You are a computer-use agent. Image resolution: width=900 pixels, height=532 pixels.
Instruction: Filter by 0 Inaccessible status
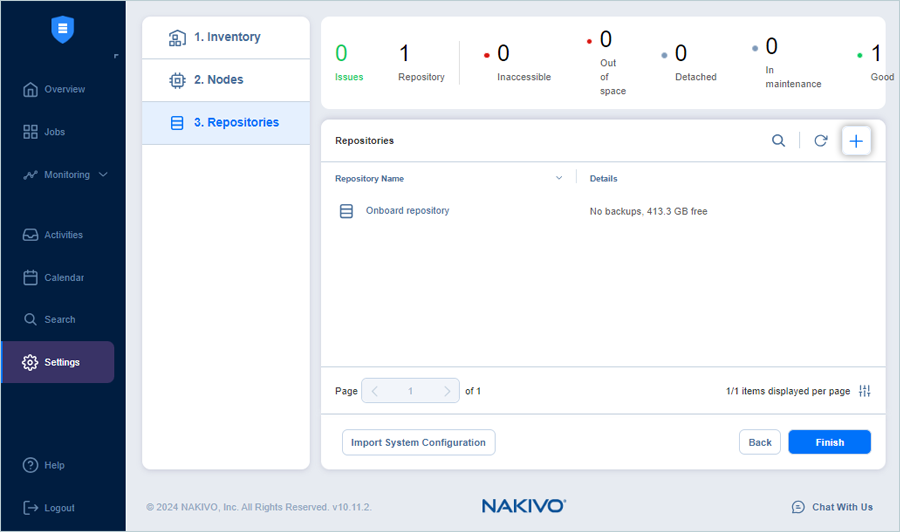point(517,62)
